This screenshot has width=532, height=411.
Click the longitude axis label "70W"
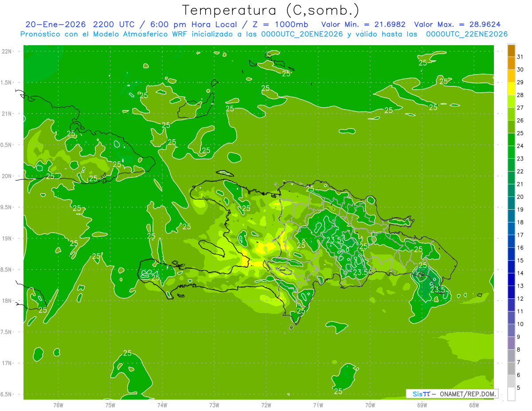coord(370,405)
